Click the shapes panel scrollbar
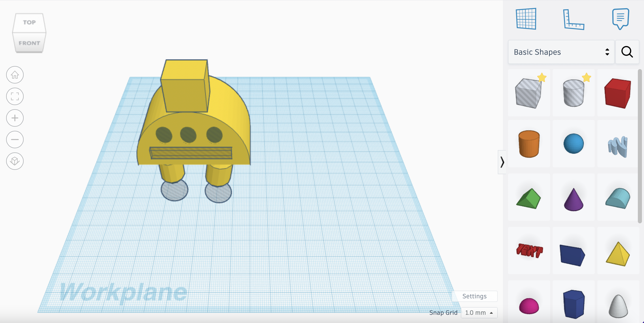Screen dimensions: 644x323 pos(640,146)
